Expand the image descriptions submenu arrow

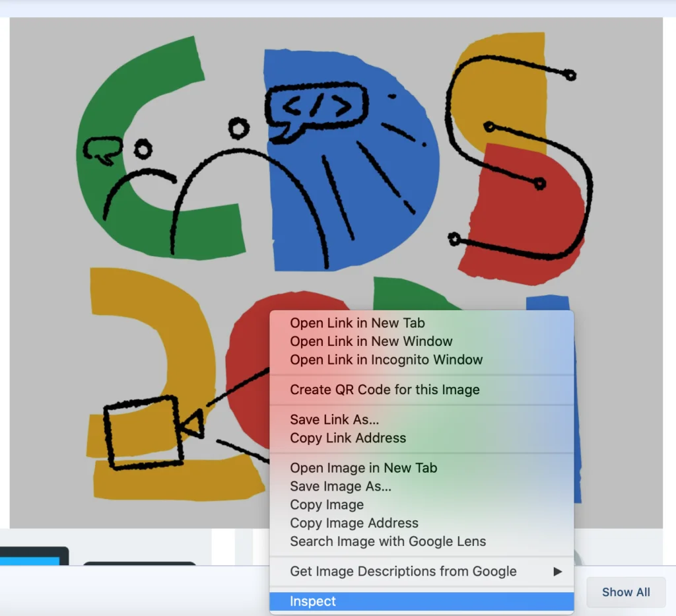(557, 572)
